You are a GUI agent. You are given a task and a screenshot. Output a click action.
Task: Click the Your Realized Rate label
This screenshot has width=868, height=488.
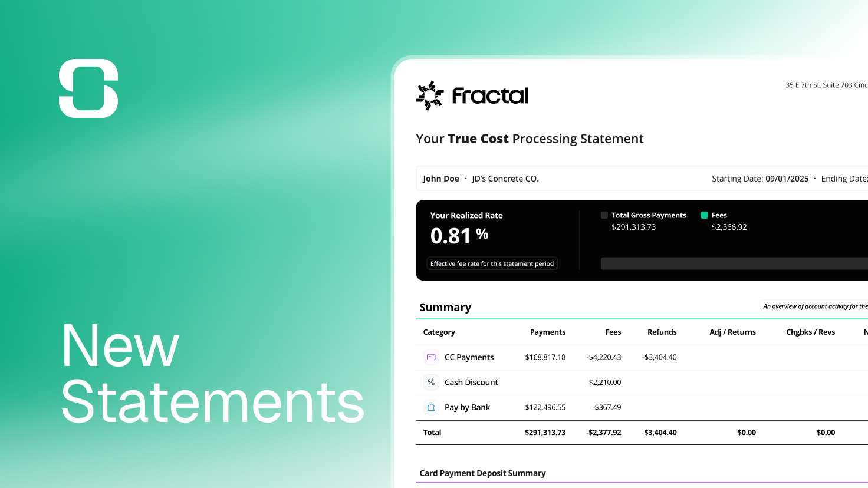(466, 216)
